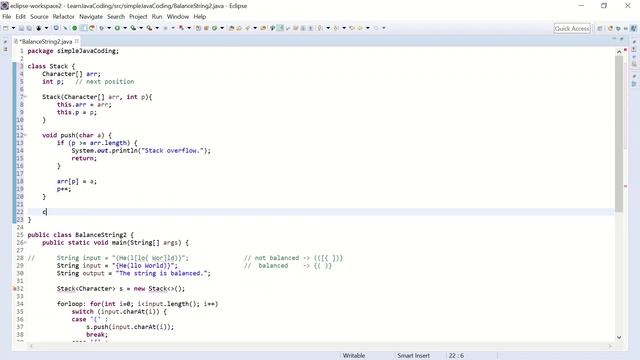
Task: Open the Source menu
Action: point(39,17)
